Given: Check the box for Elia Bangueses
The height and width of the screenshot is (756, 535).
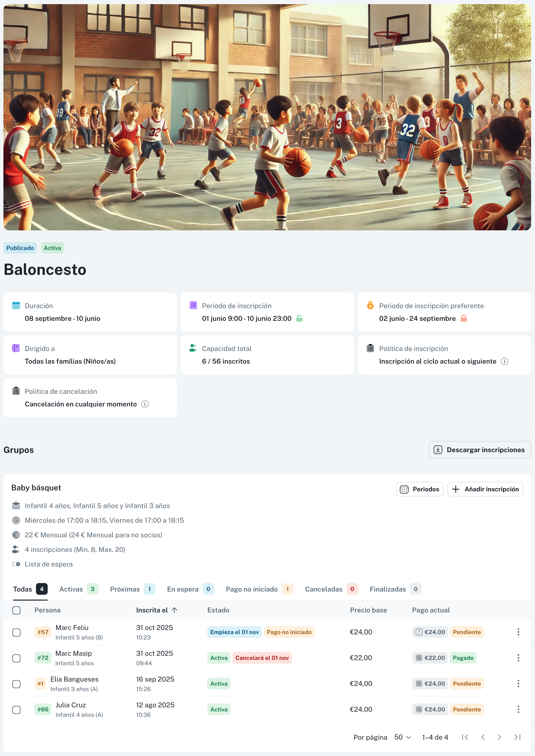Looking at the screenshot, I should point(16,684).
